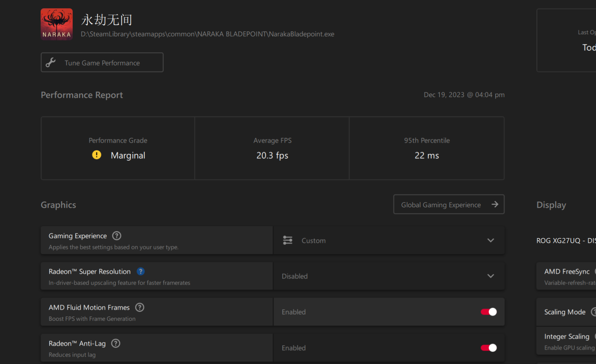Click the Average FPS report card
596x364 pixels.
pos(272,148)
